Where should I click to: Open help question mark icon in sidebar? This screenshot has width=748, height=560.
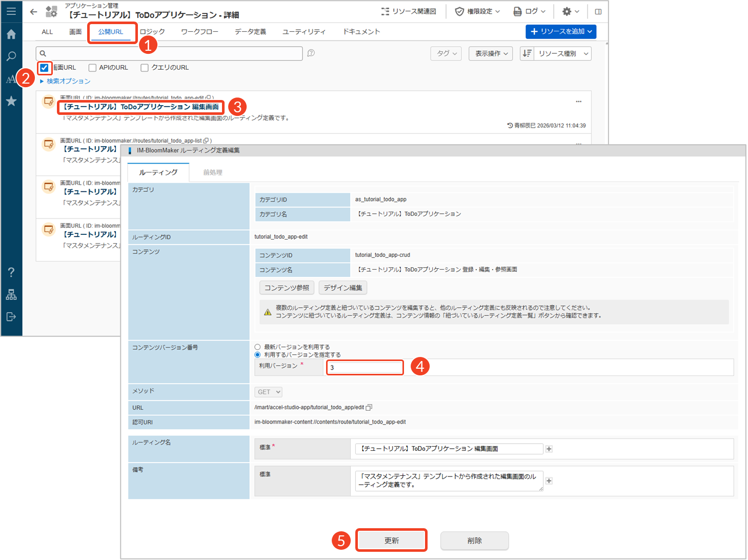tap(11, 272)
